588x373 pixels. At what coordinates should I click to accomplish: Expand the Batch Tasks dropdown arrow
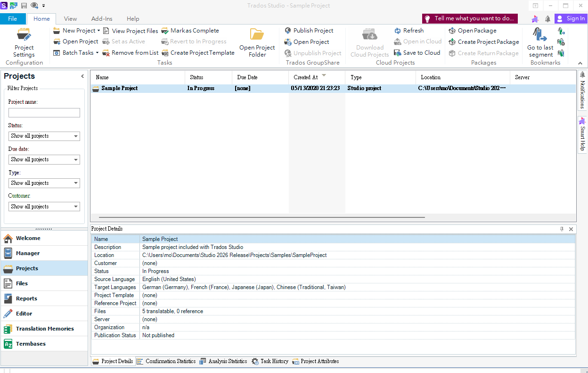click(97, 53)
